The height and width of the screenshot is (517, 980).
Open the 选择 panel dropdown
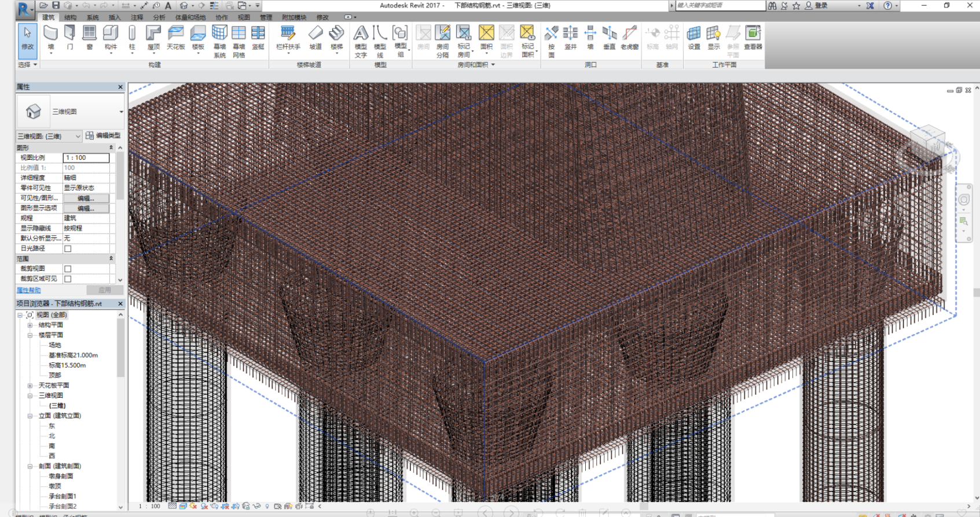coord(27,65)
